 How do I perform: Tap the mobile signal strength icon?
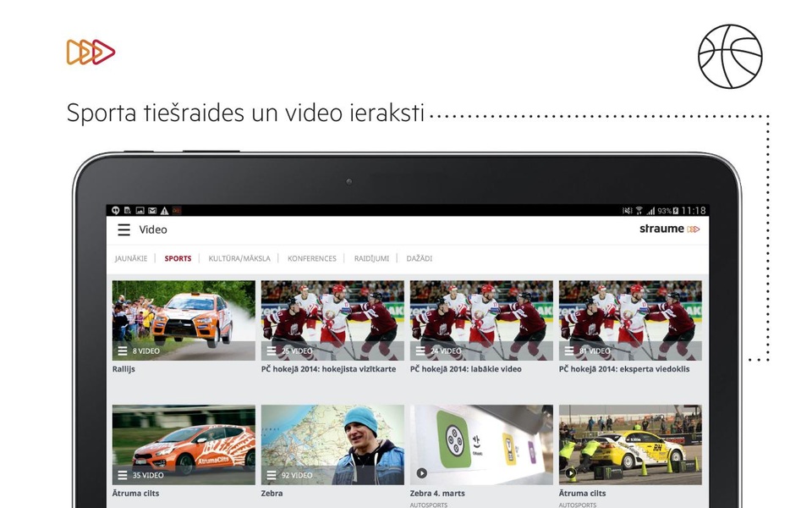(x=650, y=211)
